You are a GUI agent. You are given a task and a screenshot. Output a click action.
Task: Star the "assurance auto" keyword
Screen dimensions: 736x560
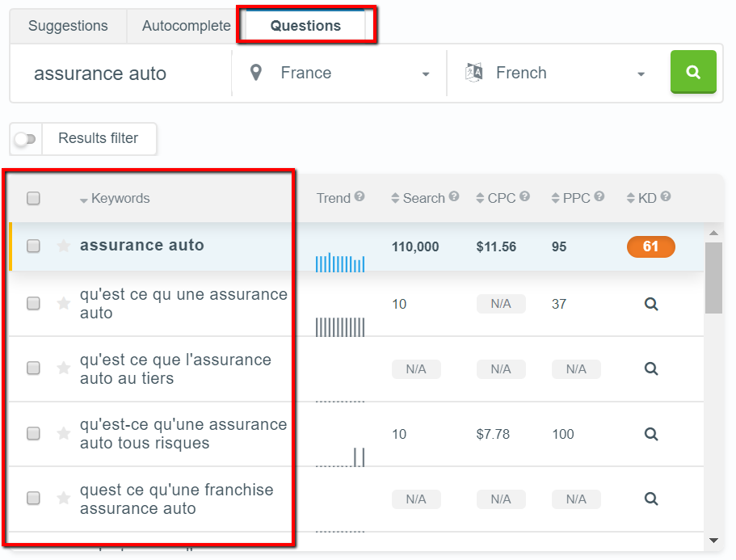click(x=63, y=246)
